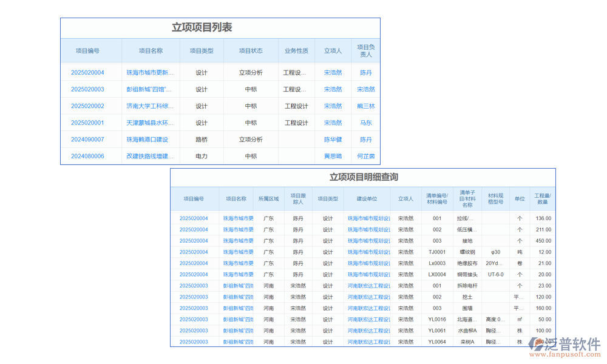Open 改建铁路线增建 project name link

150,156
